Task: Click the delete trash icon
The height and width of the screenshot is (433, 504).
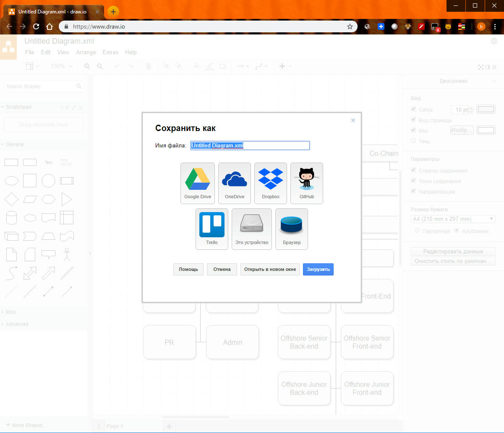Action: click(148, 66)
